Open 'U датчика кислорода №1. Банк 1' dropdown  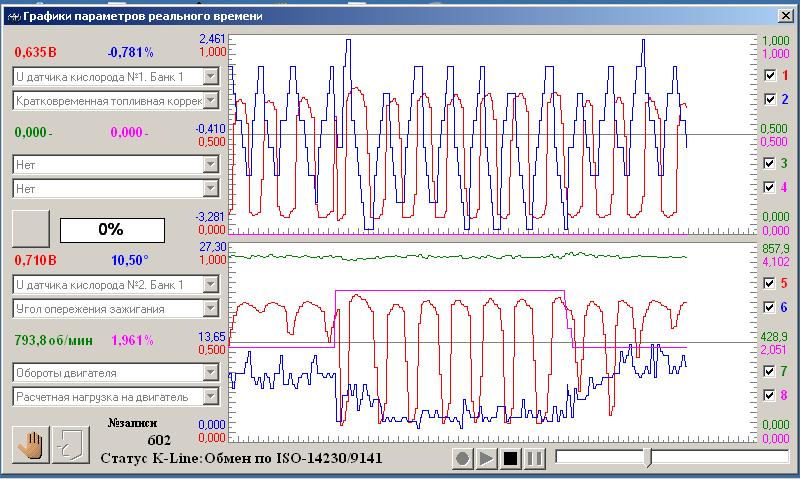210,76
